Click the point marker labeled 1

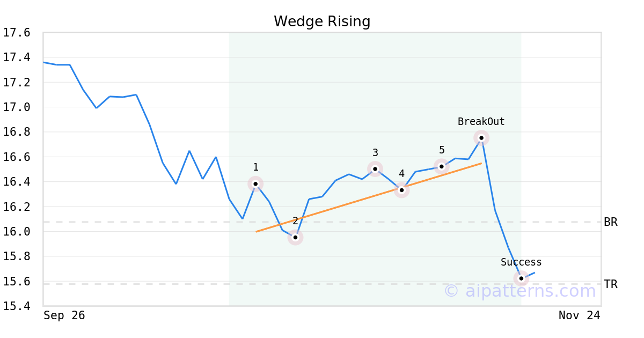(x=255, y=184)
